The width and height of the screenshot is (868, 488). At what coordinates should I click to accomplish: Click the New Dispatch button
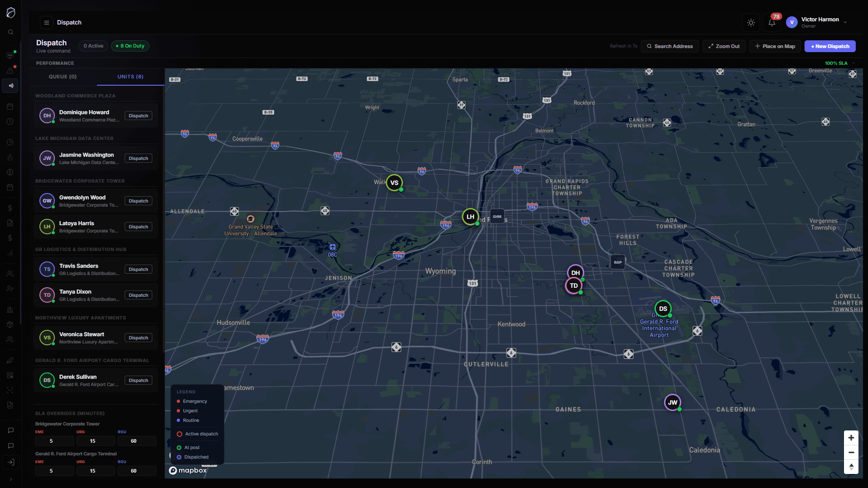(x=829, y=46)
